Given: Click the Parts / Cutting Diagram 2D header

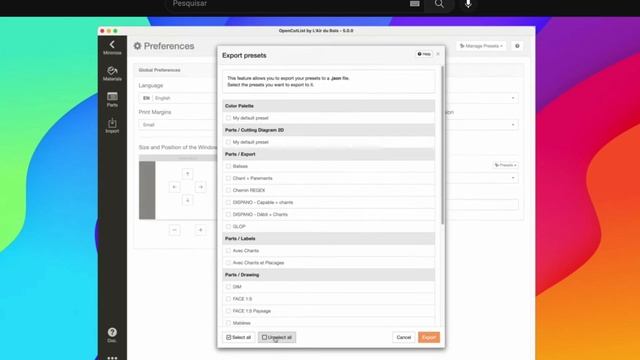Looking at the screenshot, I should [329, 130].
